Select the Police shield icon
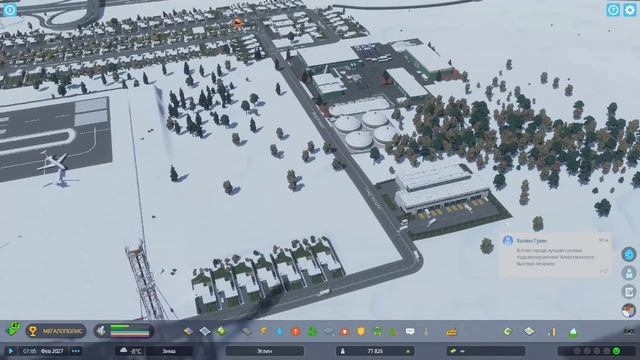The image size is (640, 360). 361,331
